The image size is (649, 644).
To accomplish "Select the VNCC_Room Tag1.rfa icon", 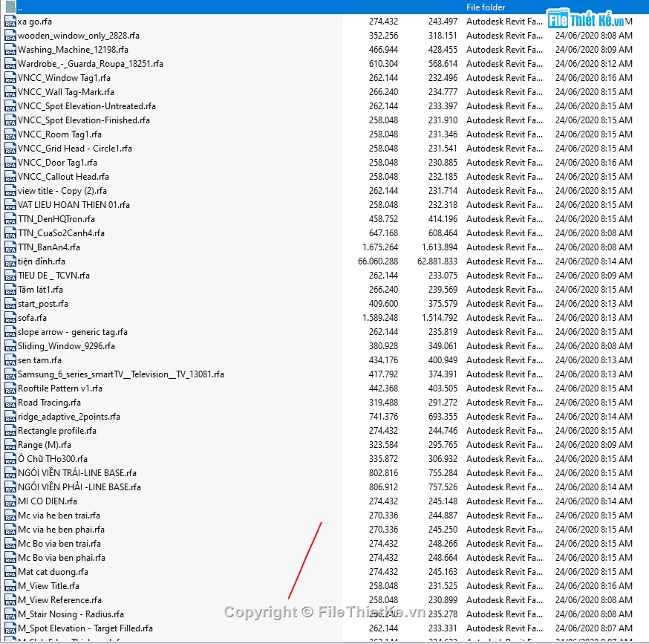I will [x=10, y=134].
